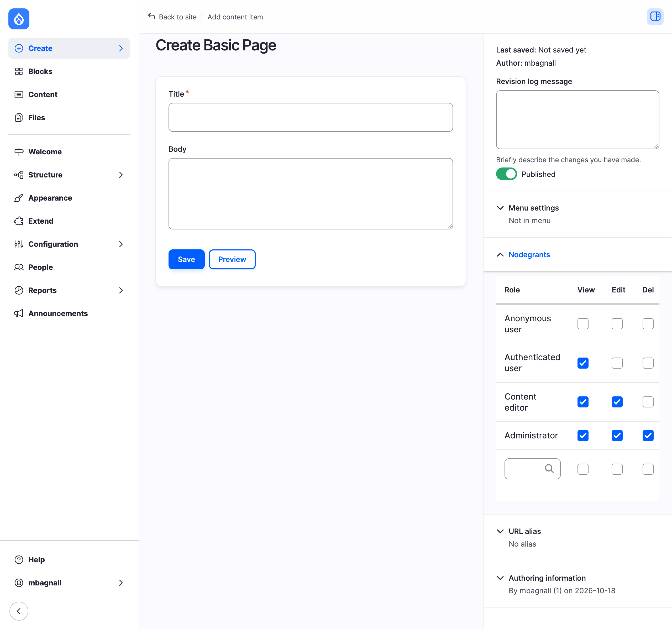Click the role search input field
The width and height of the screenshot is (672, 629).
click(x=532, y=469)
